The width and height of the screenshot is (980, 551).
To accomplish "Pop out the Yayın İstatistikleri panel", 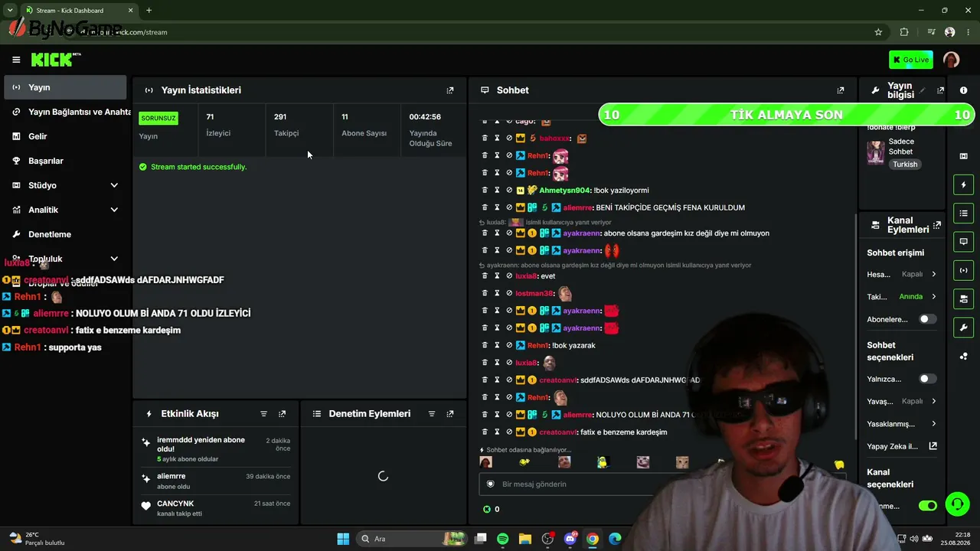I will click(450, 90).
